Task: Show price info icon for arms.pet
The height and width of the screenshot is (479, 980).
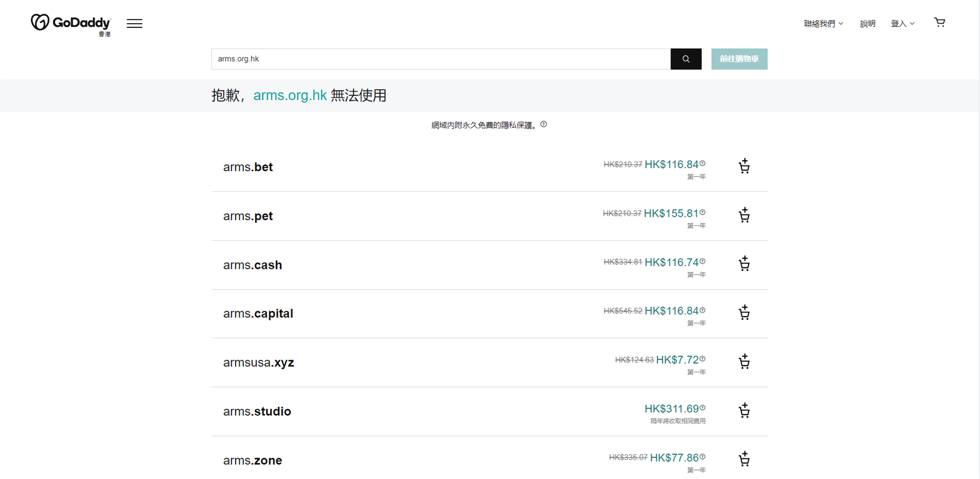Action: pos(702,212)
